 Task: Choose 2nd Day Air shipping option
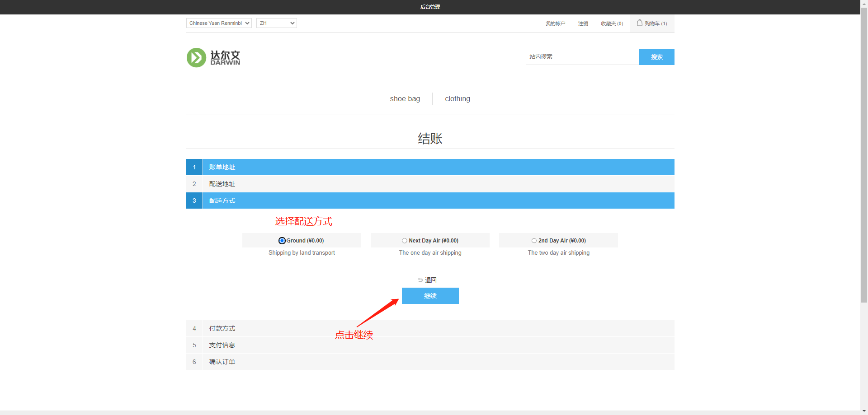(x=534, y=241)
